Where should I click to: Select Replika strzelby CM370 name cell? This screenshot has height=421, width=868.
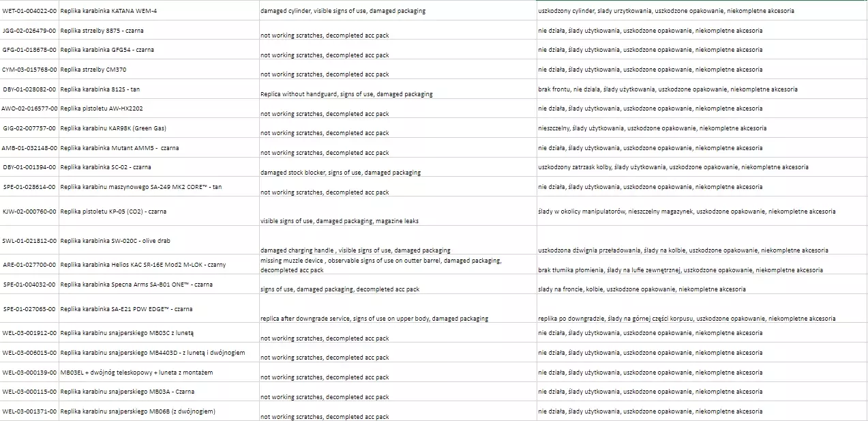93,70
